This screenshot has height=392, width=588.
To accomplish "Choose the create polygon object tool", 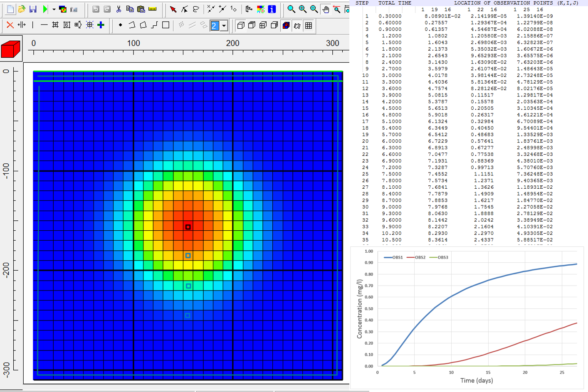I will click(143, 25).
